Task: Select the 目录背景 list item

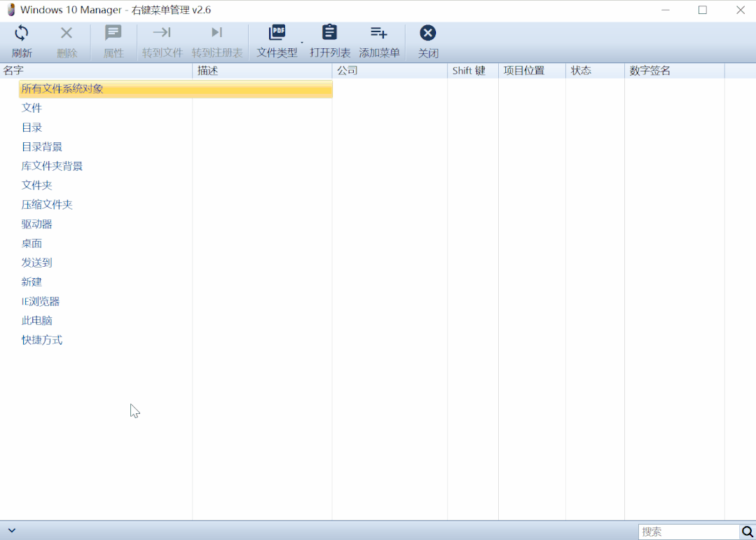Action: click(x=41, y=146)
